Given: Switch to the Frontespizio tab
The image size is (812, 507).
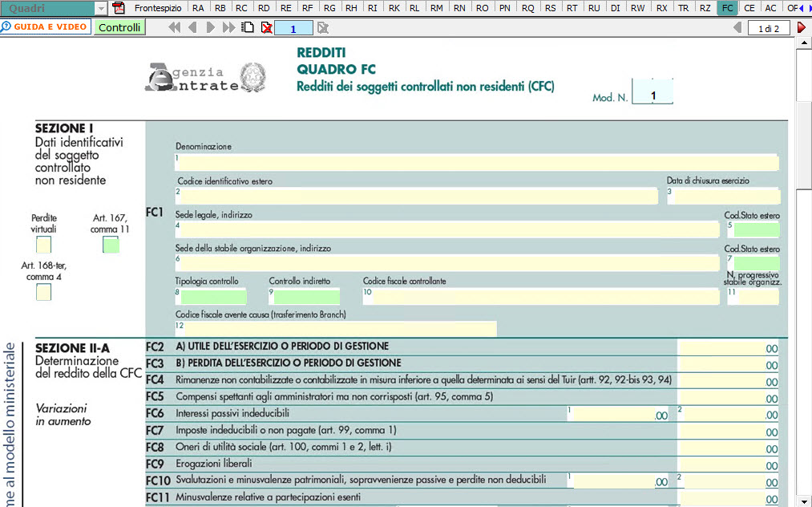Looking at the screenshot, I should pyautogui.click(x=158, y=8).
